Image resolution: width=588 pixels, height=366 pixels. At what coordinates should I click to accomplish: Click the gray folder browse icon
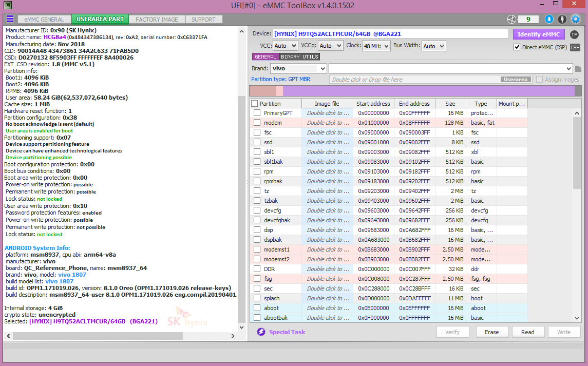pos(578,69)
